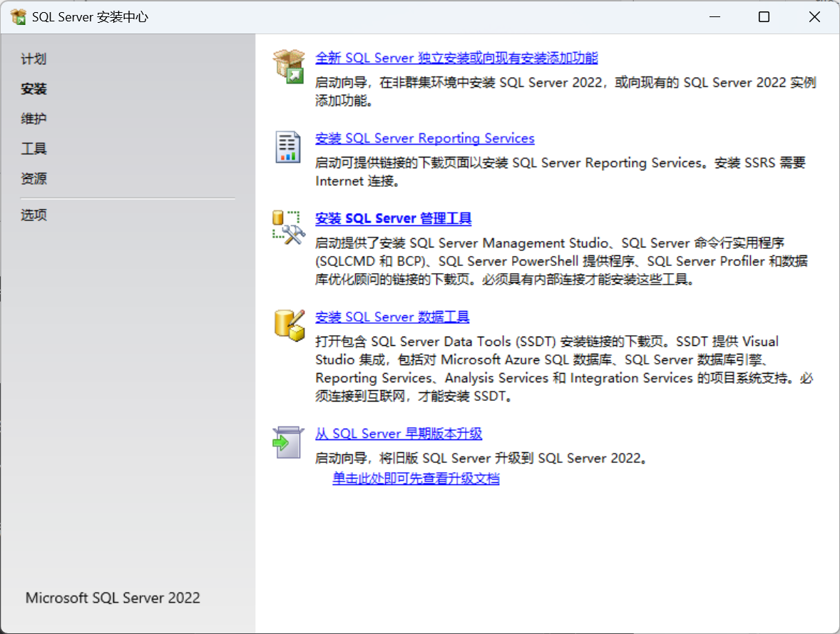Click the Reporting Services document icon

287,147
